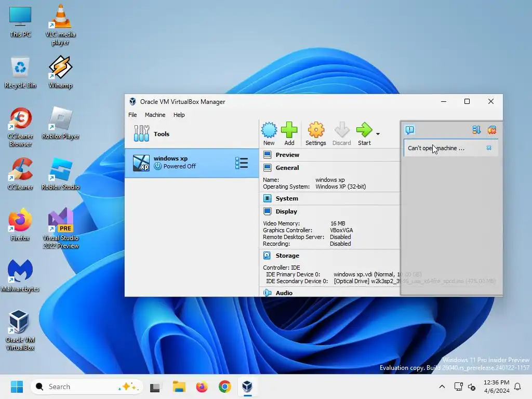Open the CCleaner Browser desktop shortcut
Screen dimensions: 532x399
point(20,127)
